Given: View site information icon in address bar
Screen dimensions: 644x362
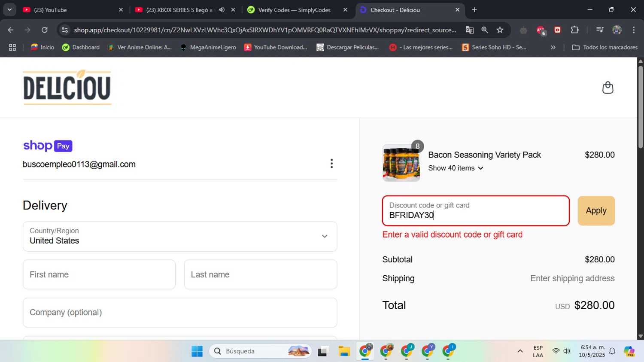Looking at the screenshot, I should pyautogui.click(x=65, y=30).
